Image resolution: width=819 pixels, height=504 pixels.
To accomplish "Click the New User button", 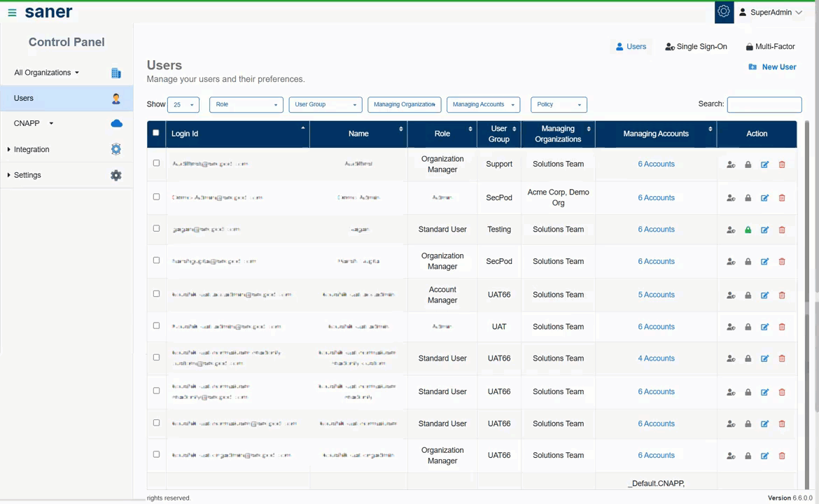I will [x=772, y=67].
